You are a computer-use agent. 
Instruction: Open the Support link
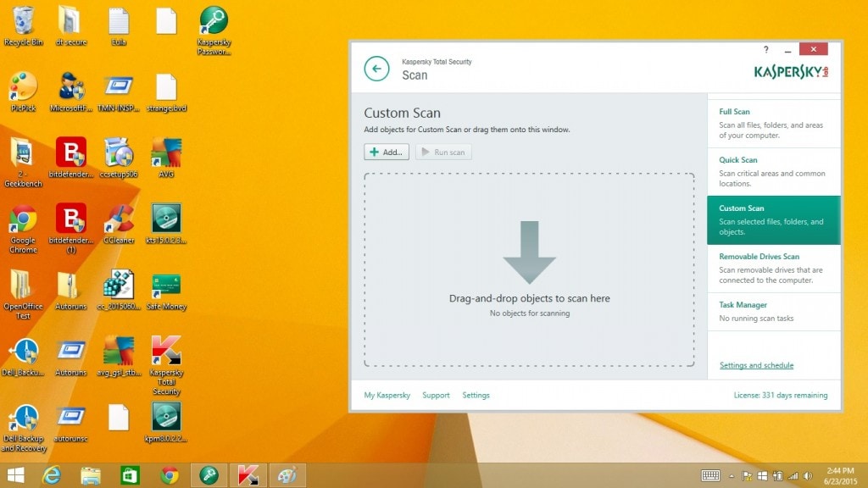coord(436,395)
